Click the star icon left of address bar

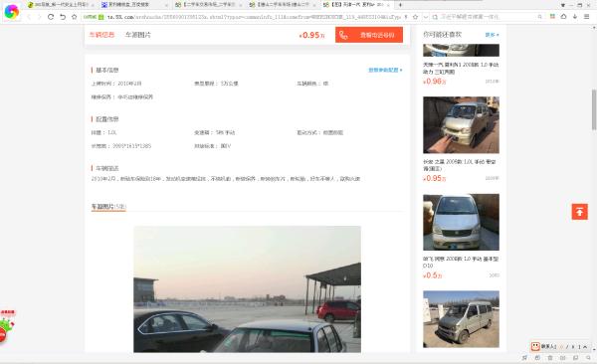point(75,17)
